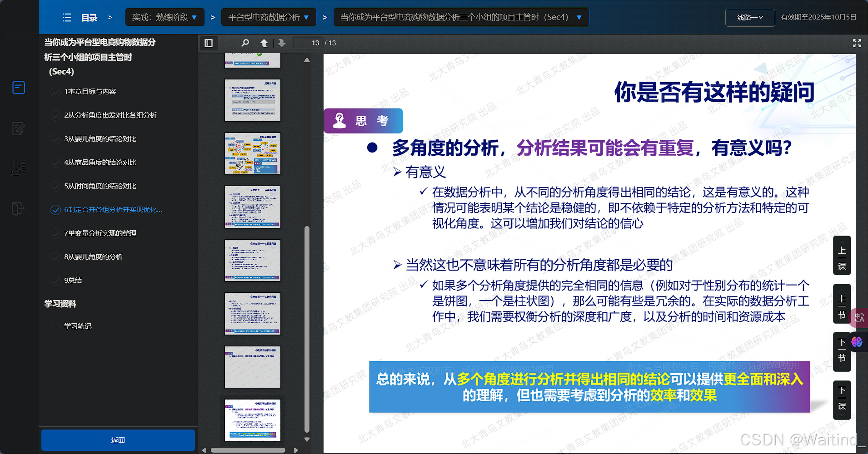Image resolution: width=868 pixels, height=454 pixels.
Task: Go to previous lesson 上课
Action: [842, 256]
